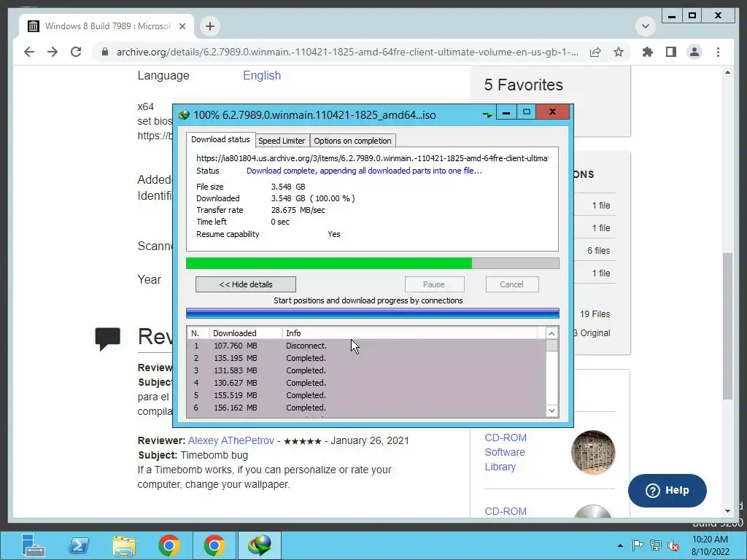This screenshot has width=747, height=560.
Task: Click page scrollbar down arrow
Action: point(727,511)
